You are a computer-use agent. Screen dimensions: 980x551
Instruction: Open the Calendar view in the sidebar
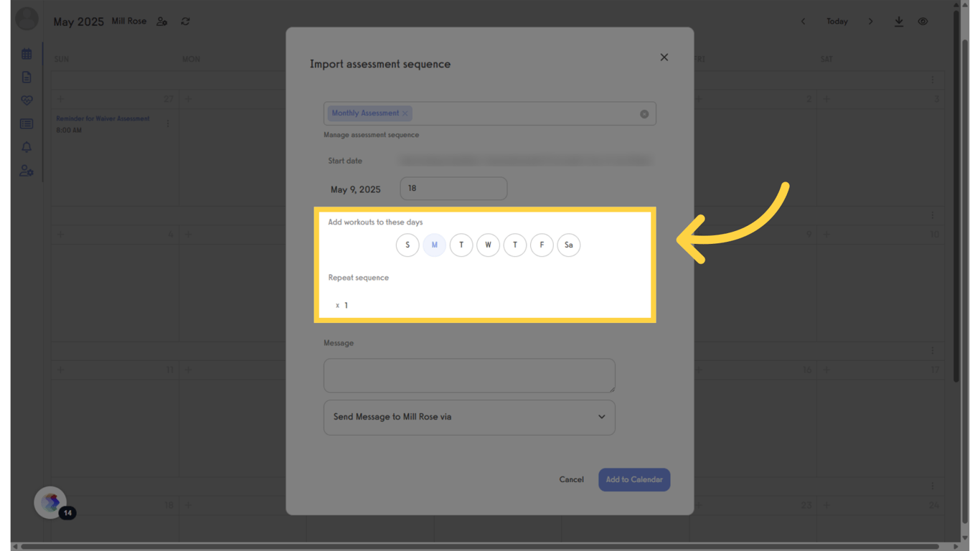pyautogui.click(x=27, y=53)
